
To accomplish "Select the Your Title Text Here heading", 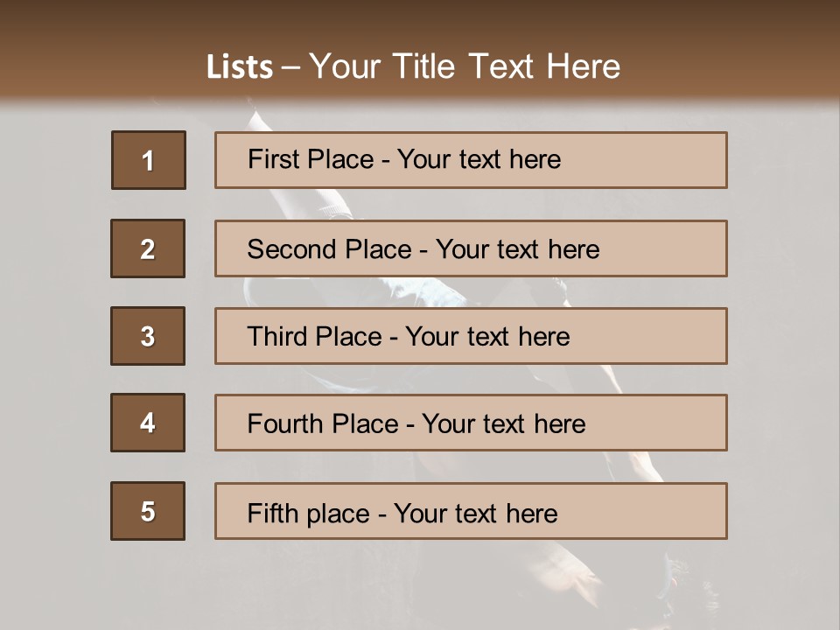I will pos(465,67).
